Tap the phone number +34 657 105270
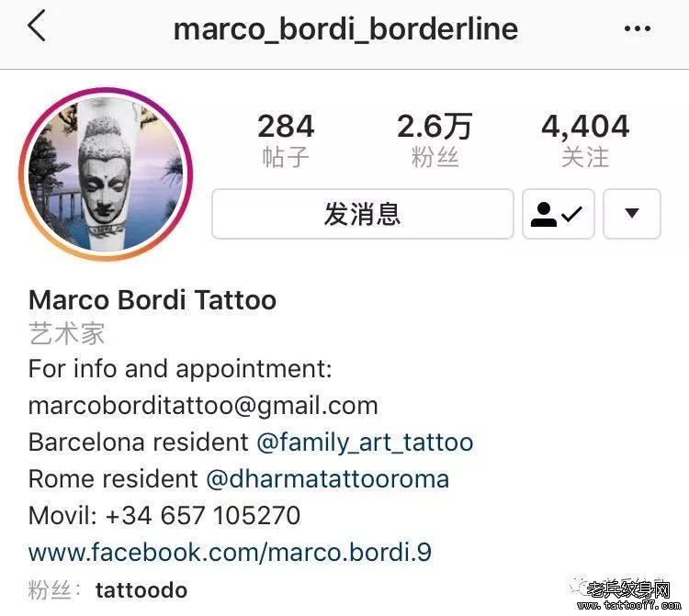The image size is (689, 616). (x=203, y=515)
